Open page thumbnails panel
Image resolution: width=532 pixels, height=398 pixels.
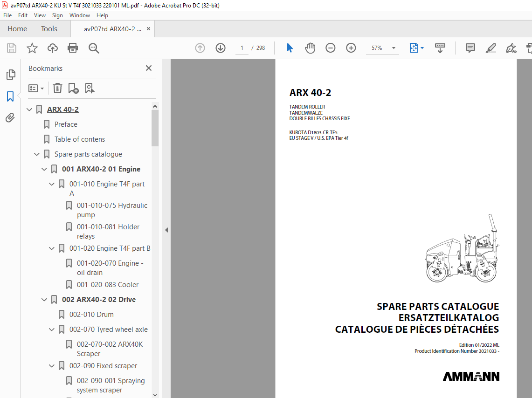click(11, 75)
